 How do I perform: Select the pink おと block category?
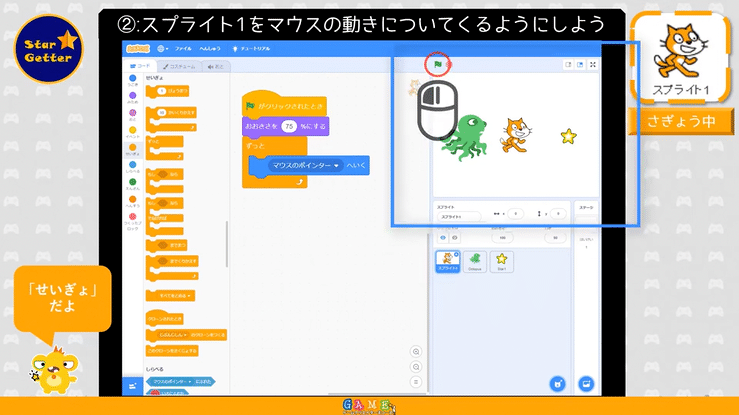[x=133, y=115]
